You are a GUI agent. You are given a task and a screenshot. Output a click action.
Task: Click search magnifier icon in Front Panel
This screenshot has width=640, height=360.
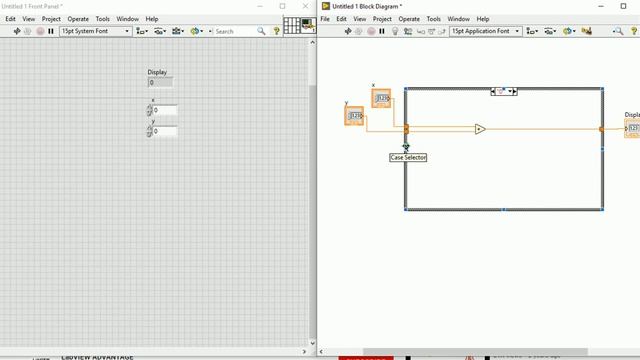point(261,31)
